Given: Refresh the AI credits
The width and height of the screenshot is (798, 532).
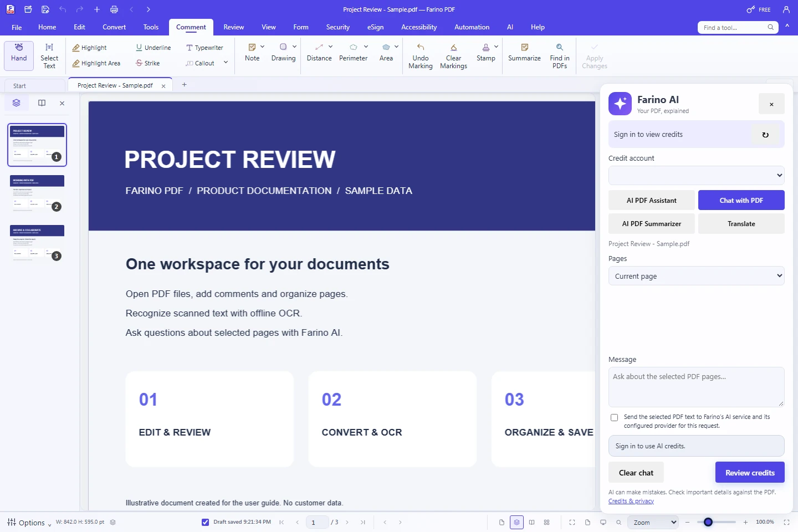Looking at the screenshot, I should pyautogui.click(x=765, y=135).
